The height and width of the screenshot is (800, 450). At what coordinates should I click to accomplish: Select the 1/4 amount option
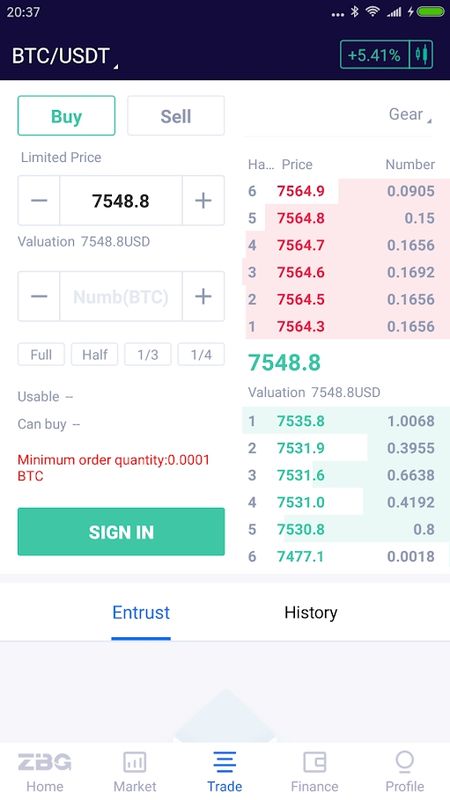(201, 355)
